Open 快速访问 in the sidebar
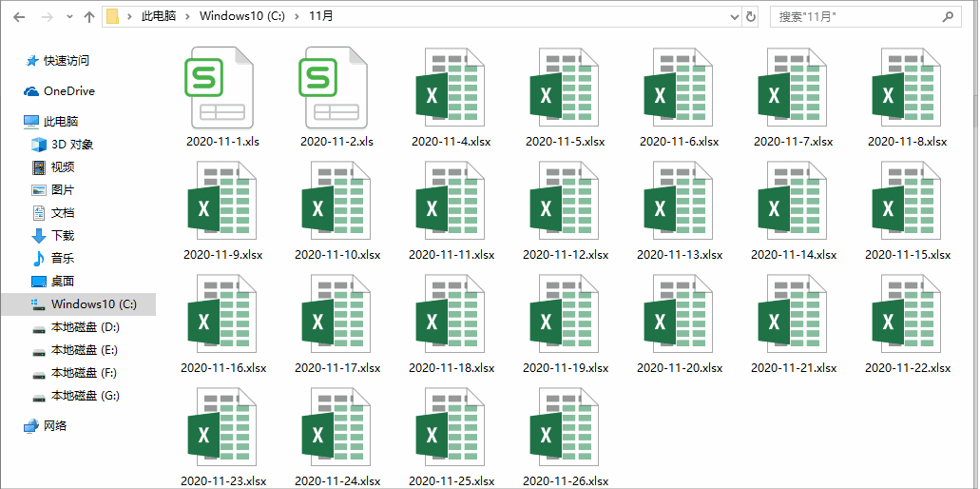 coord(57,61)
